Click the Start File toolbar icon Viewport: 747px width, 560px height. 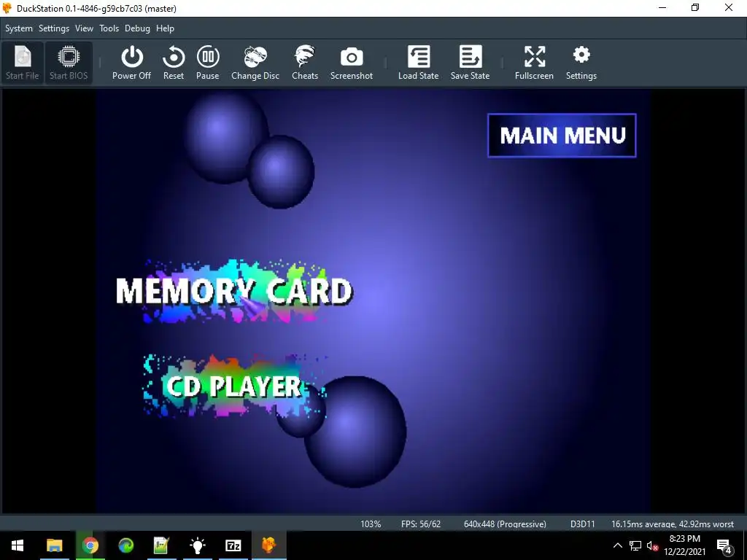(23, 63)
